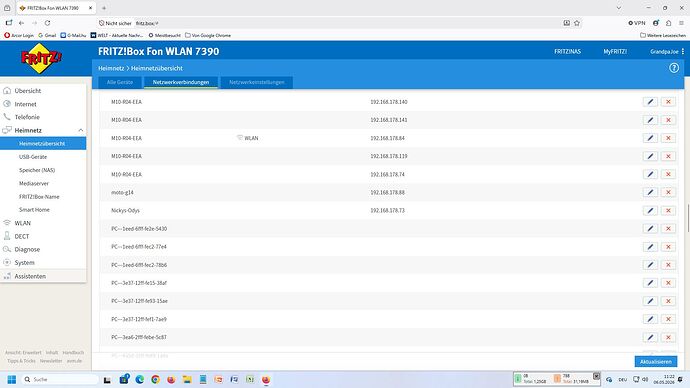Edit the PC--1eed-6fff-fec2-78b6 entry
The height and width of the screenshot is (388, 690).
point(650,265)
